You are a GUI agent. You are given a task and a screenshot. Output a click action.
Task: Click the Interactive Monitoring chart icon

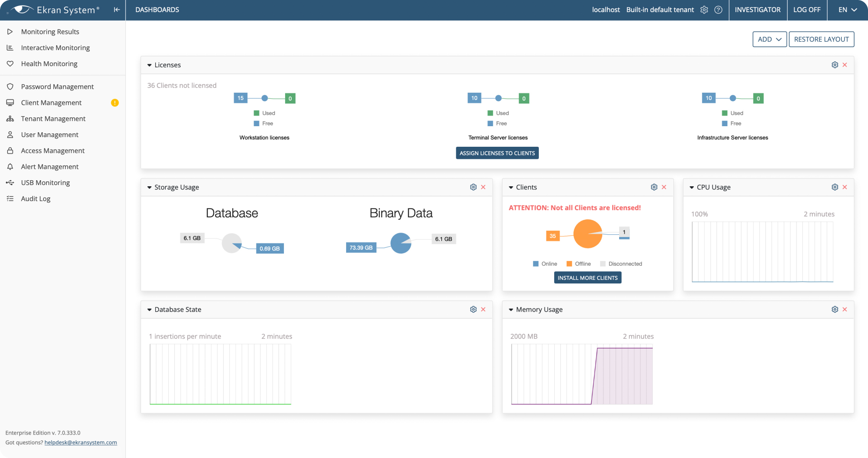click(x=10, y=48)
